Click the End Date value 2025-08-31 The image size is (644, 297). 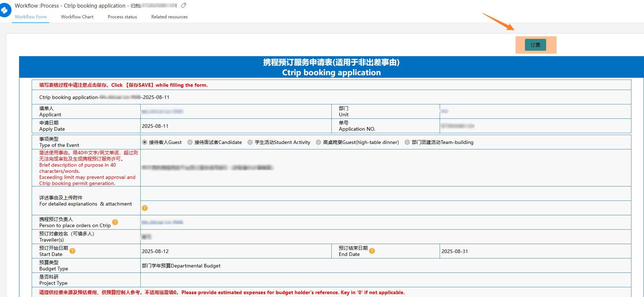click(x=455, y=251)
